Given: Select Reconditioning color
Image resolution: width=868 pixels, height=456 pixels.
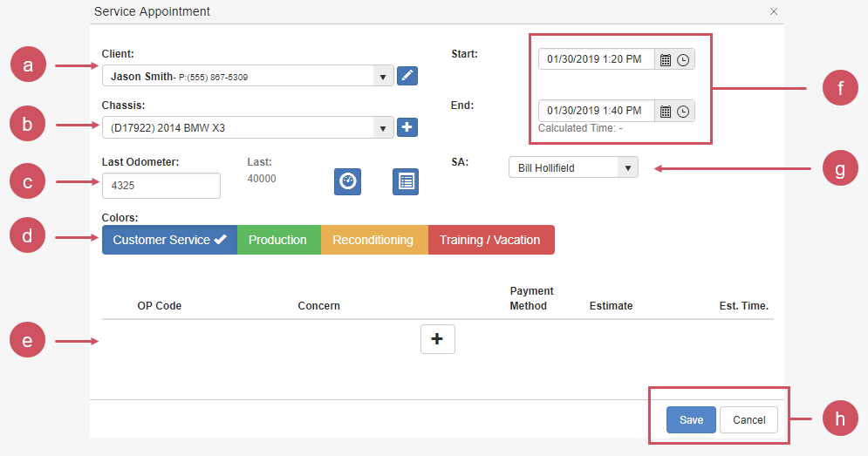Looking at the screenshot, I should click(374, 240).
